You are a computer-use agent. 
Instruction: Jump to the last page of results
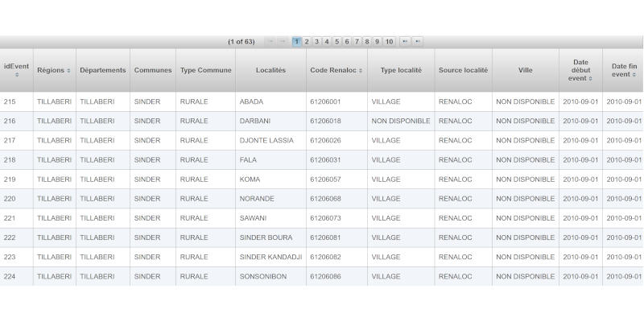click(x=418, y=42)
